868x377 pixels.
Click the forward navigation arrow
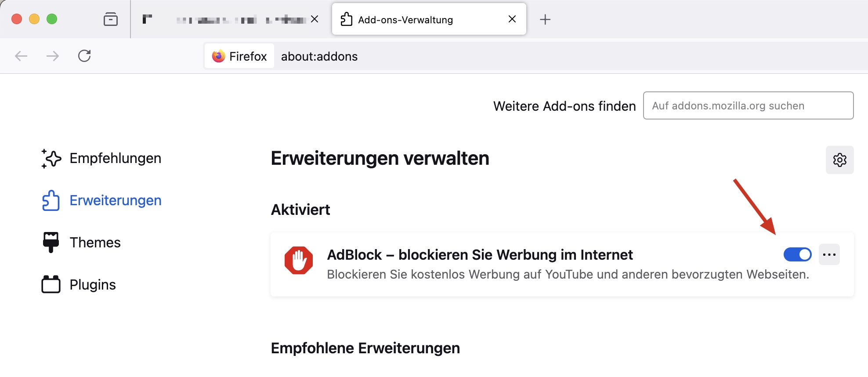pos(53,56)
